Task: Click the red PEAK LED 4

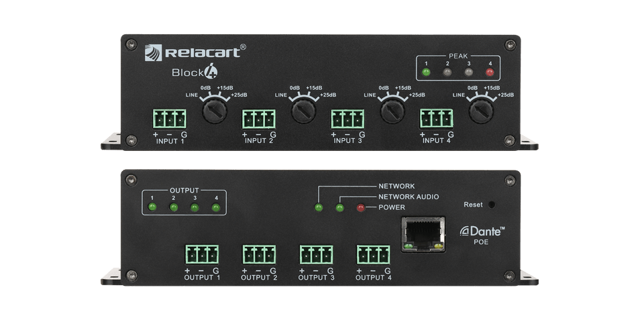Action: (490, 72)
